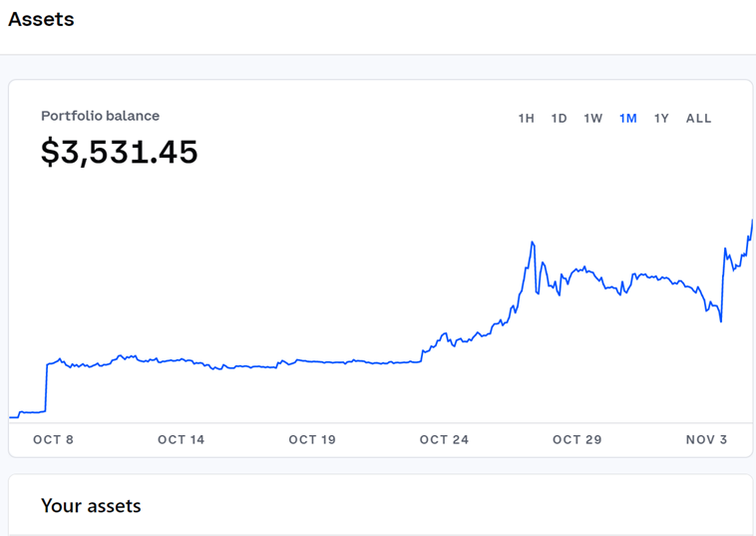The image size is (756, 536).
Task: Click the OCT 24 axis label
Action: click(444, 439)
